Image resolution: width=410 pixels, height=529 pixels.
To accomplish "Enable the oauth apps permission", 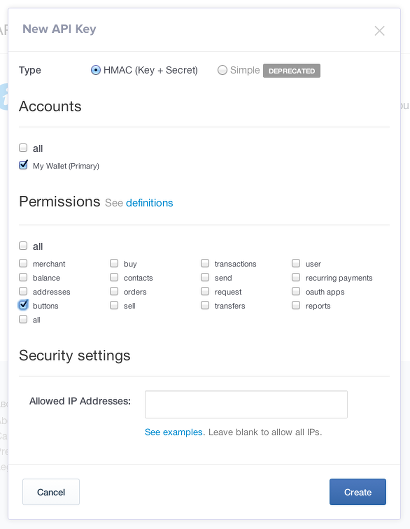I will (296, 291).
